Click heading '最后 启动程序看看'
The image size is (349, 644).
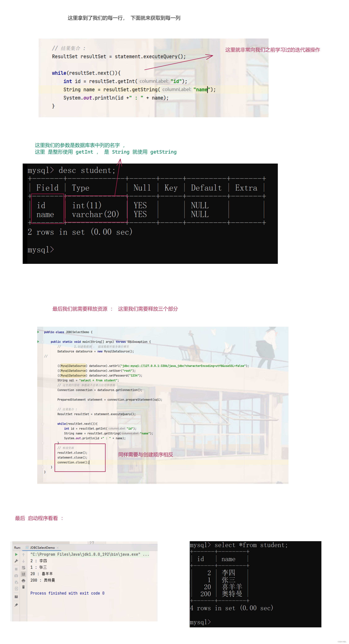[x=36, y=518]
